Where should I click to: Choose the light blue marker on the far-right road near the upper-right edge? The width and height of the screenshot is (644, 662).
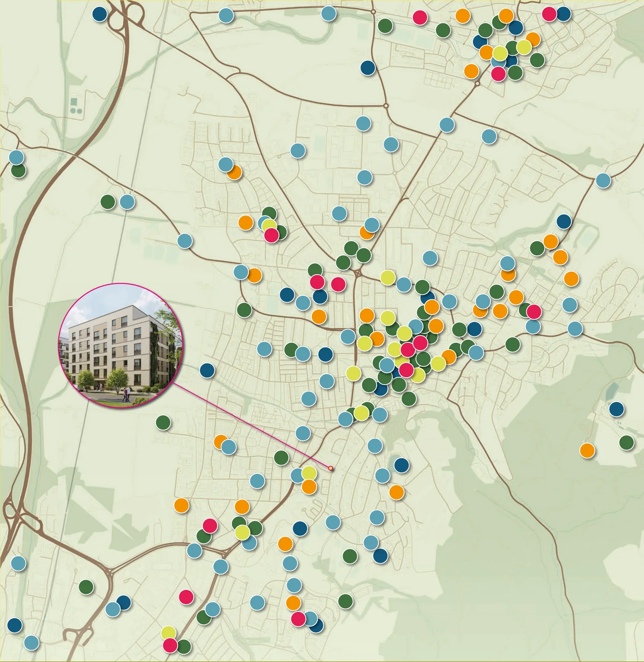tap(603, 180)
